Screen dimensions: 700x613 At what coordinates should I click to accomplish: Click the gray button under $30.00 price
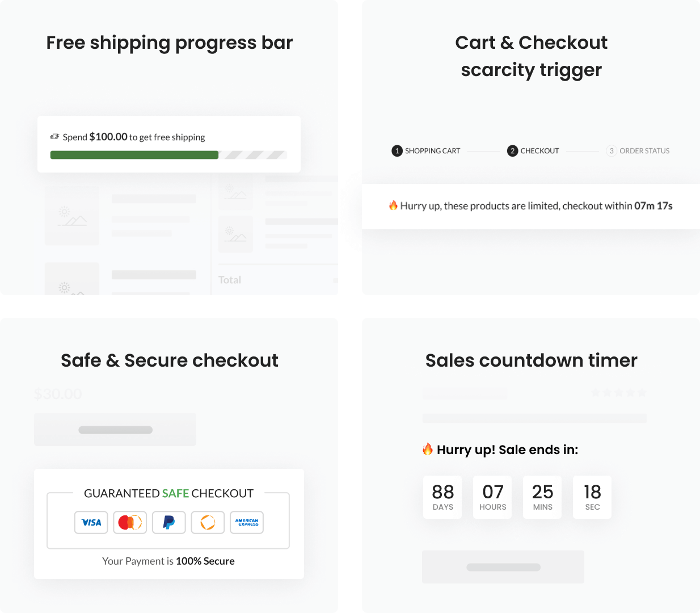pyautogui.click(x=115, y=430)
